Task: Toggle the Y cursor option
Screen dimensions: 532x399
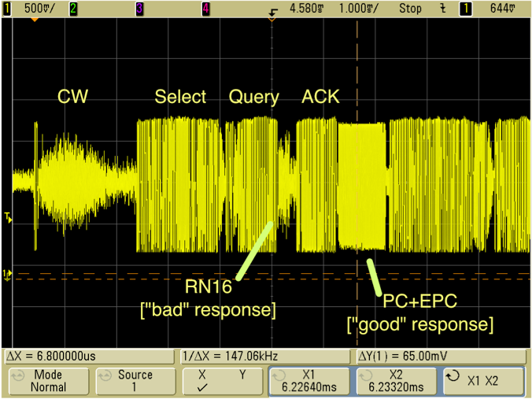Action: [x=242, y=375]
